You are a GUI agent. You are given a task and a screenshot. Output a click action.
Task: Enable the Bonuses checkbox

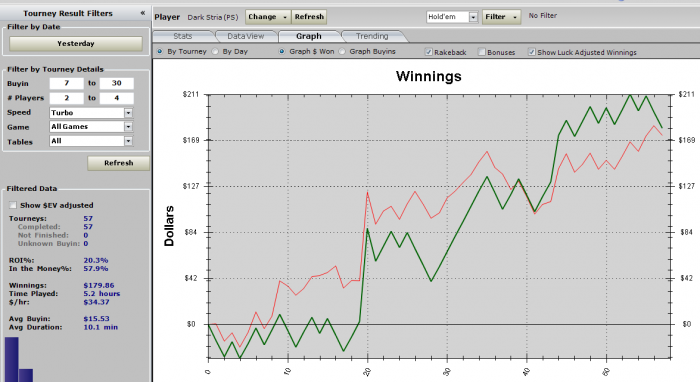click(x=481, y=52)
